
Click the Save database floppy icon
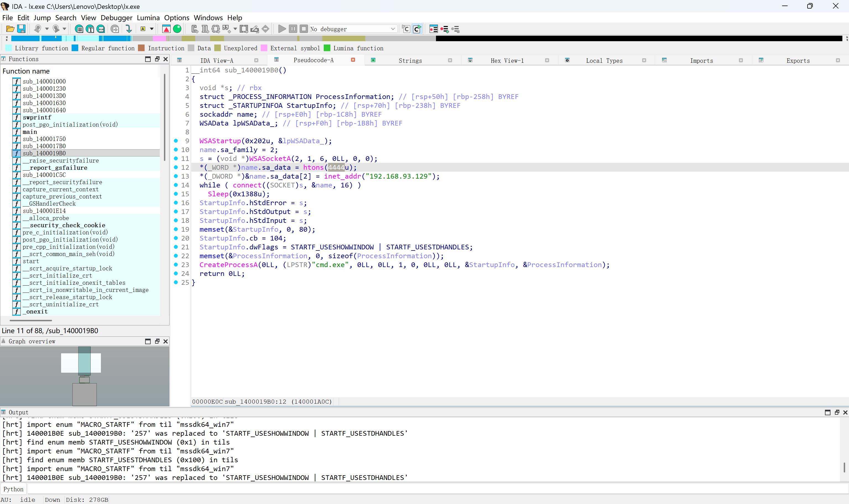(21, 29)
